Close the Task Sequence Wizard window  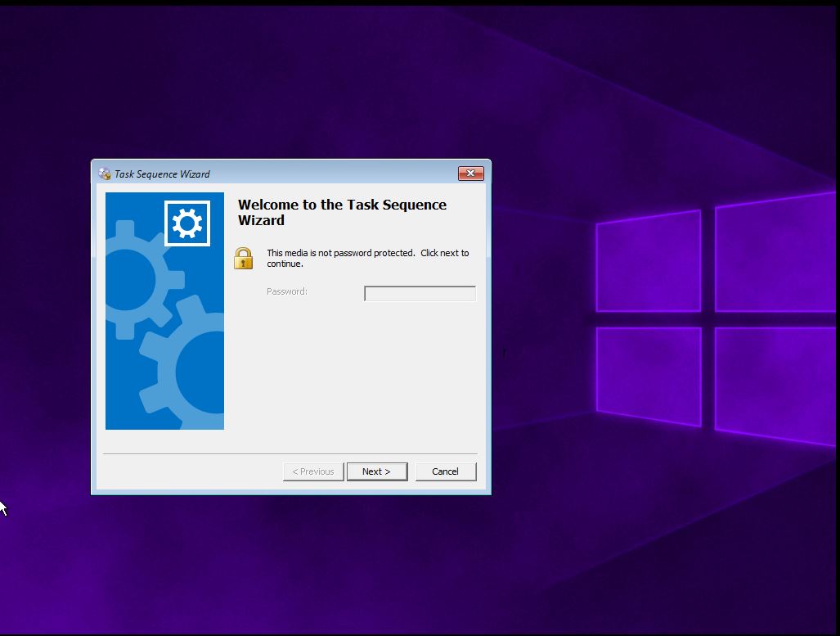coord(470,174)
